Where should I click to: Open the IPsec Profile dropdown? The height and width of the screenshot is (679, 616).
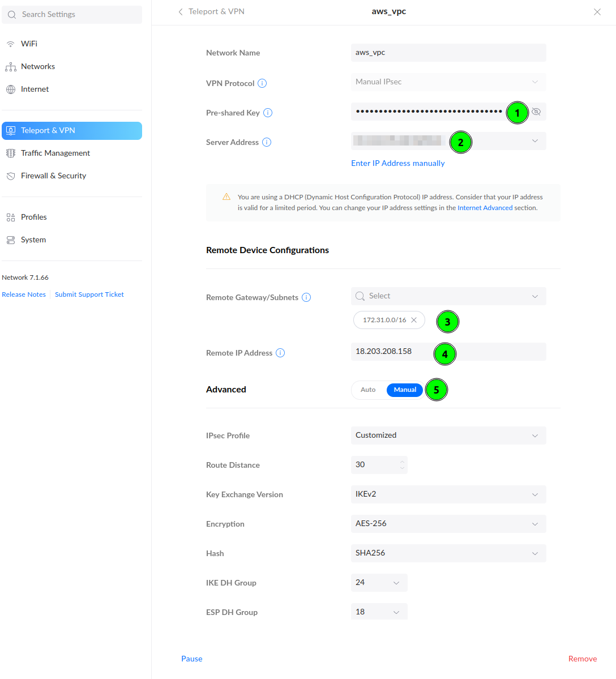pos(448,435)
